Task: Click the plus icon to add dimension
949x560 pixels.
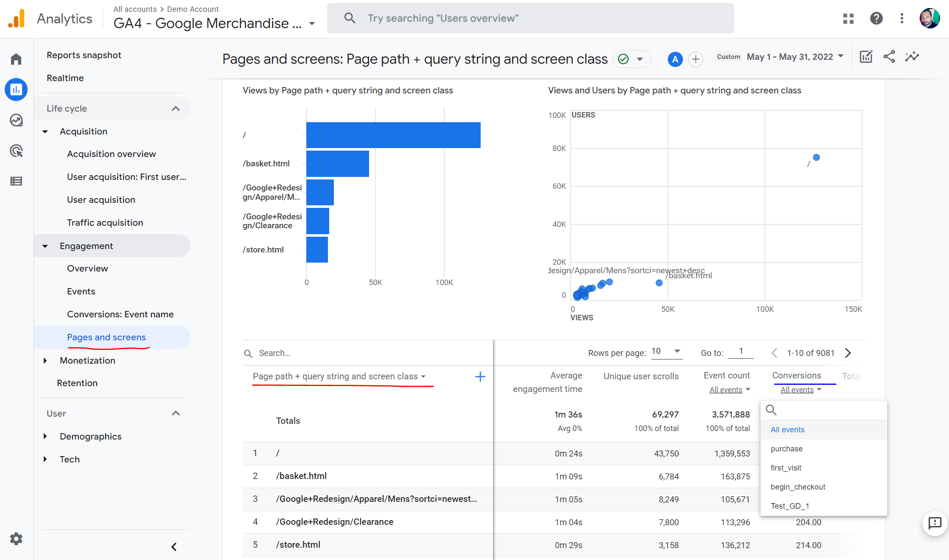Action: [480, 377]
